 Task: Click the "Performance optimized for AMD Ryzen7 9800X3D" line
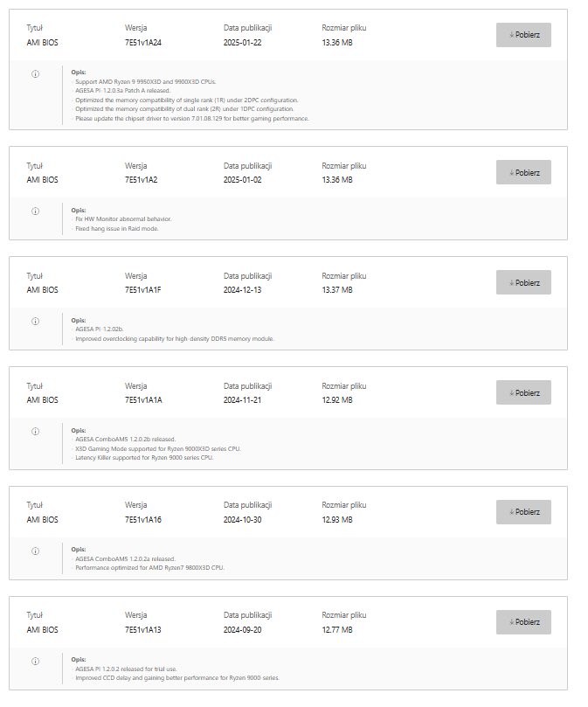coord(149,567)
